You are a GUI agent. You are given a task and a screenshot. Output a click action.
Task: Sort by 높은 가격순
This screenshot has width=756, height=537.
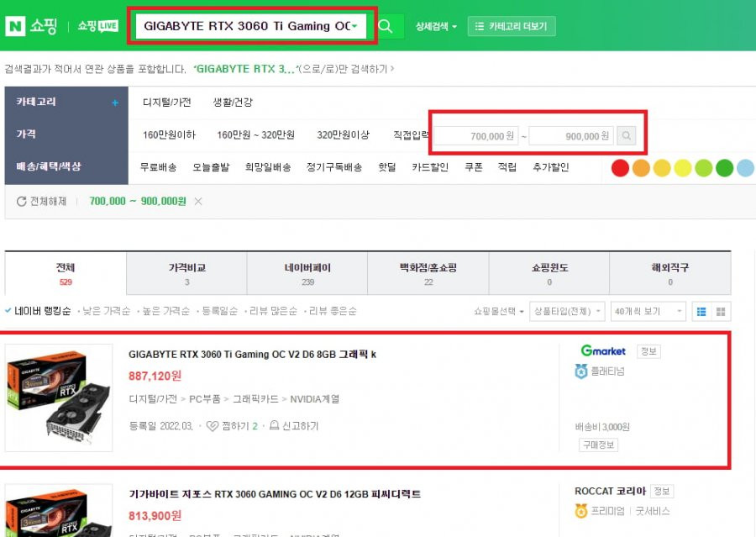pos(165,311)
